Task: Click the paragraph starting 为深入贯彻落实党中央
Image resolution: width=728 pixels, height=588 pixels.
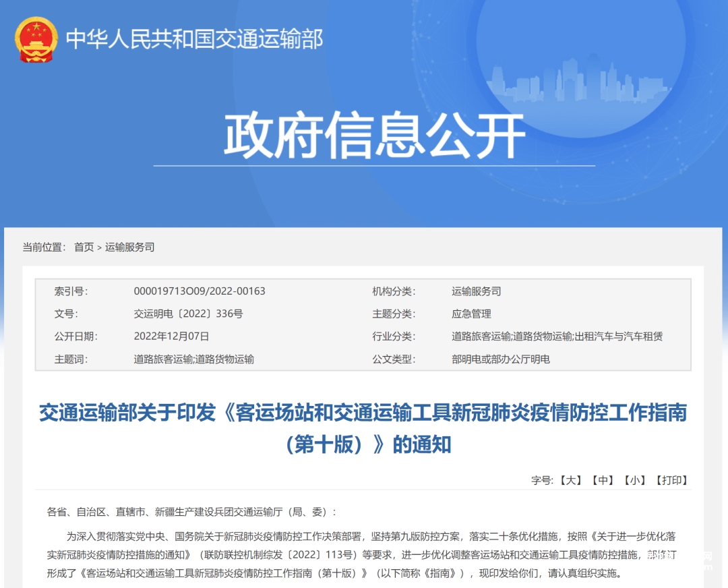Action: 362,555
